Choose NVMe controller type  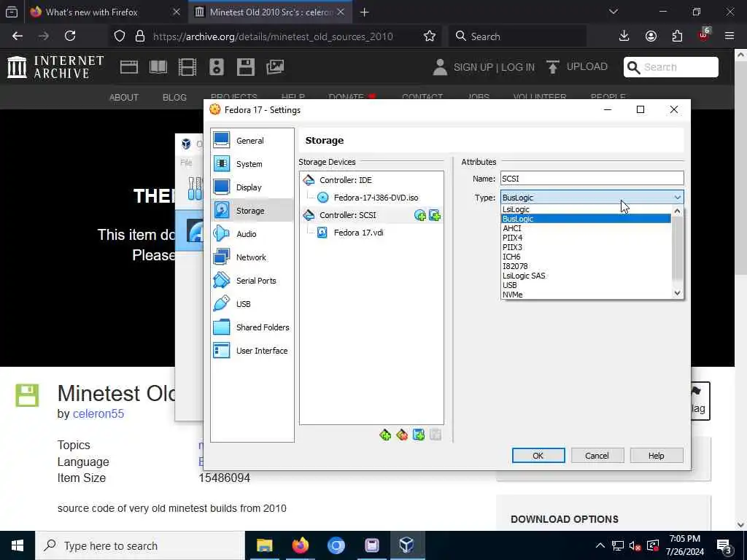(586, 295)
